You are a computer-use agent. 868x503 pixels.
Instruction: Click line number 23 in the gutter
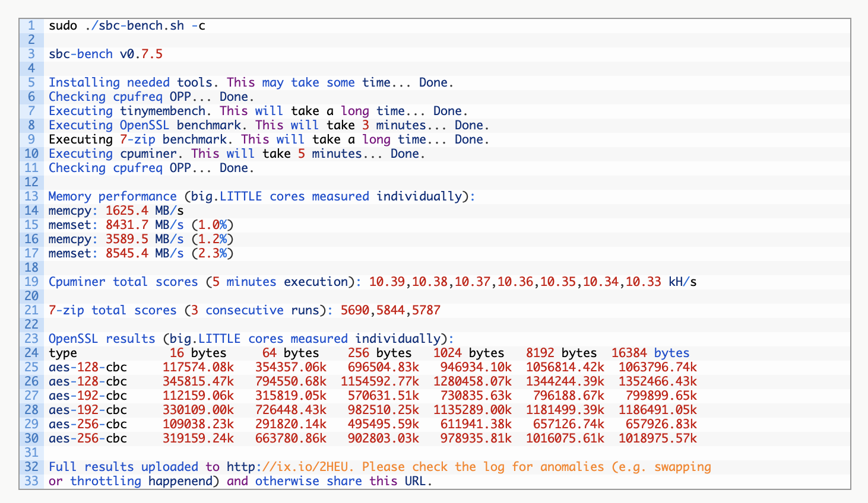coord(31,339)
